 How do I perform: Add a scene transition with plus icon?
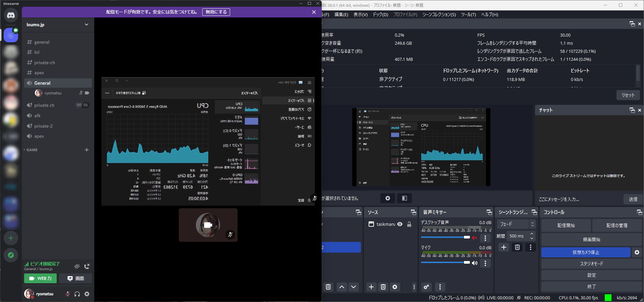[504, 247]
